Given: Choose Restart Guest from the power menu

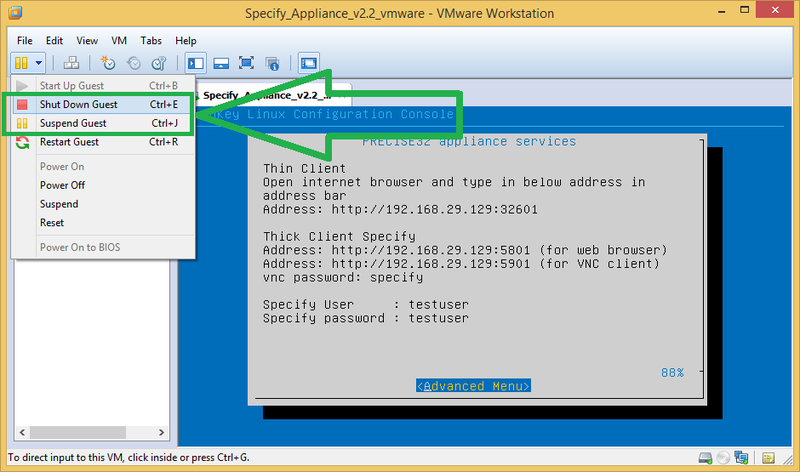Looking at the screenshot, I should point(103,142).
